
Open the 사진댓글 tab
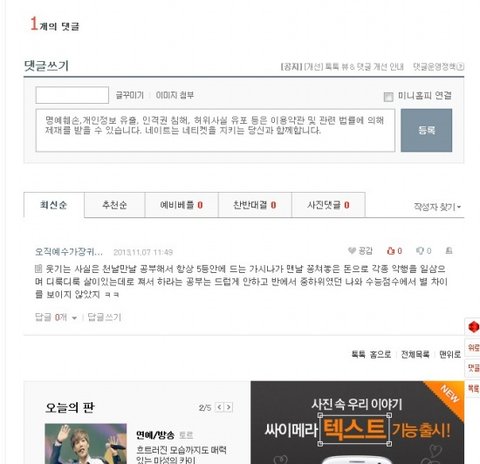tap(328, 205)
